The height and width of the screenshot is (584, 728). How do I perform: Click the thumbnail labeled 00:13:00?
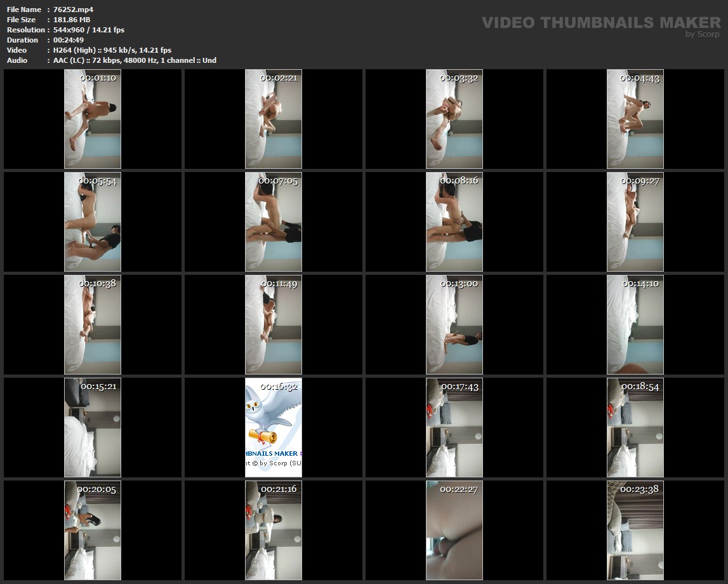[454, 324]
